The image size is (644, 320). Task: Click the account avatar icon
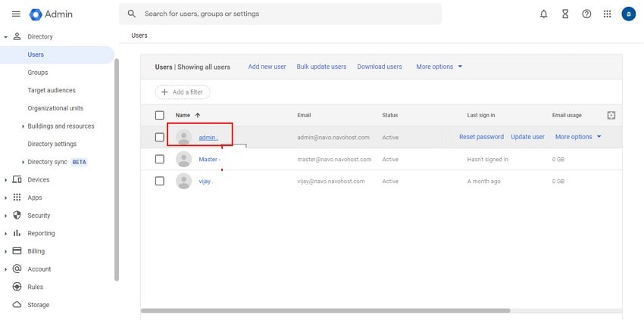click(x=628, y=14)
